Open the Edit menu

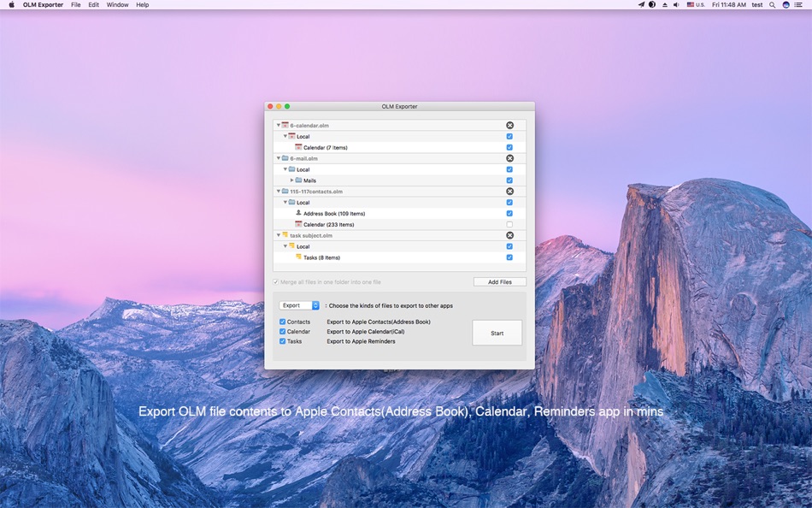(x=93, y=4)
